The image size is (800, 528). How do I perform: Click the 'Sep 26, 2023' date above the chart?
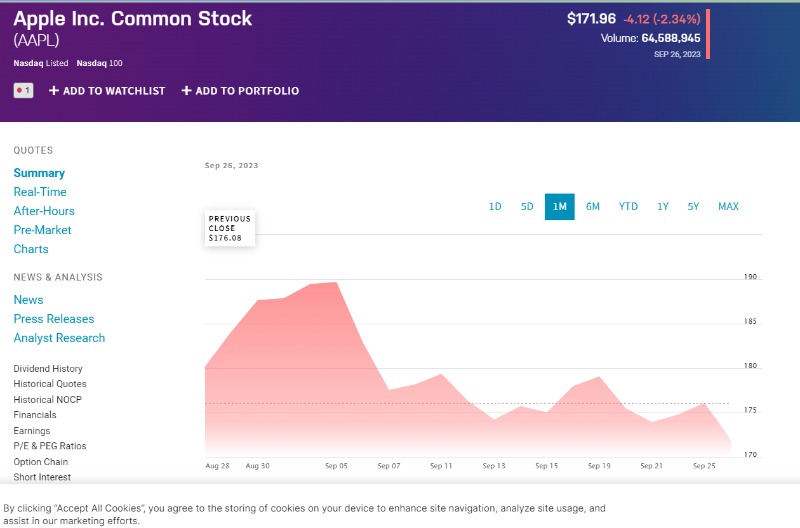[x=232, y=165]
